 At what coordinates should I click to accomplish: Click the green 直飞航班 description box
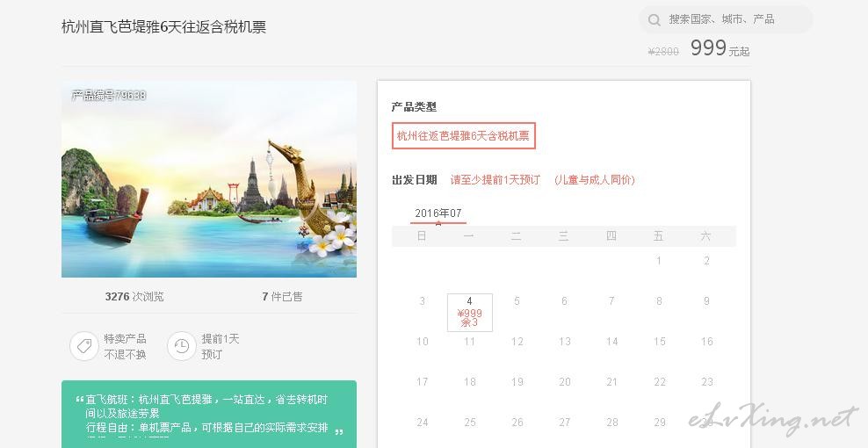[x=209, y=415]
